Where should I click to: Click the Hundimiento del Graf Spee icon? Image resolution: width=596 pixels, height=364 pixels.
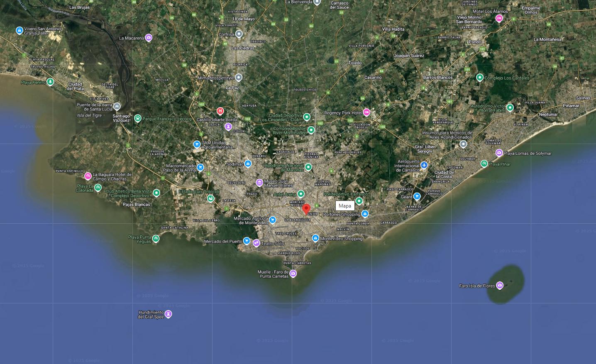point(168,314)
